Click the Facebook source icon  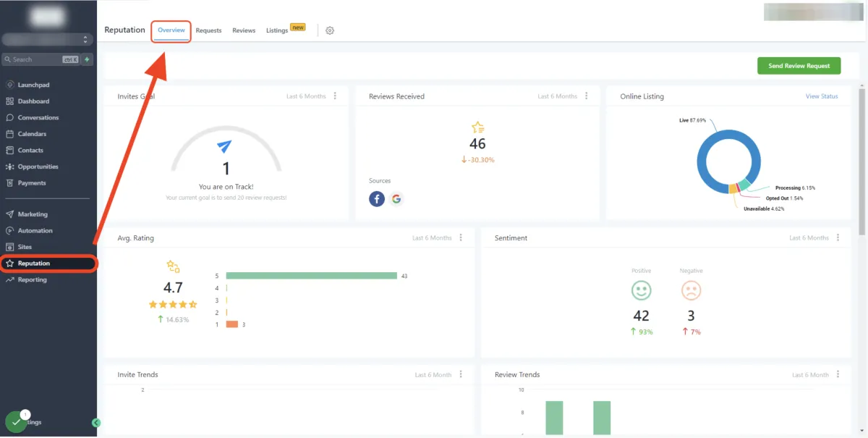tap(377, 199)
